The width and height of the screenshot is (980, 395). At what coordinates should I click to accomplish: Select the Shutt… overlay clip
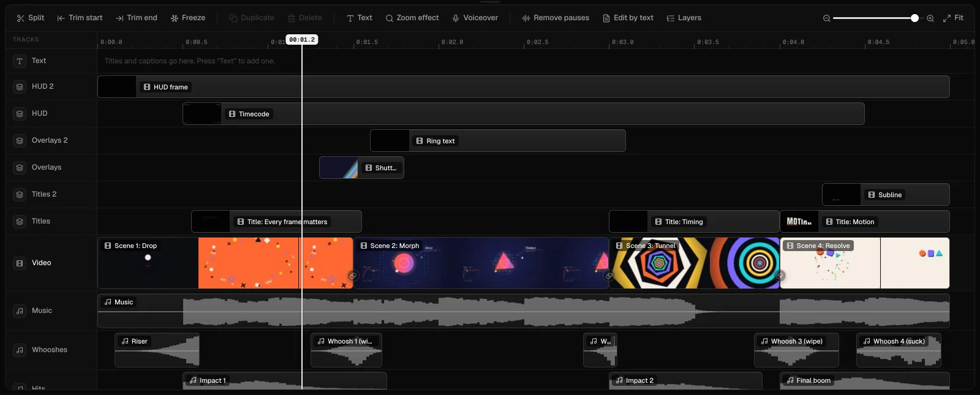pos(361,168)
